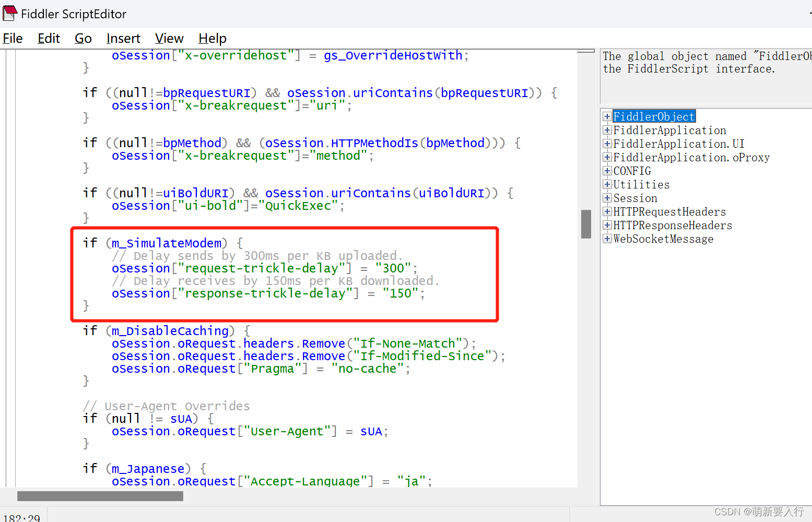Click the vertical scrollbar thumb in editor
The image size is (812, 522).
coord(586,224)
